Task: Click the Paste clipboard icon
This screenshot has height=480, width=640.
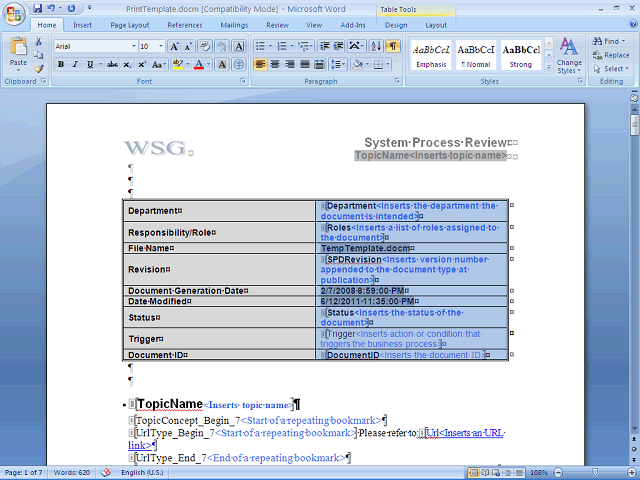Action: point(18,46)
